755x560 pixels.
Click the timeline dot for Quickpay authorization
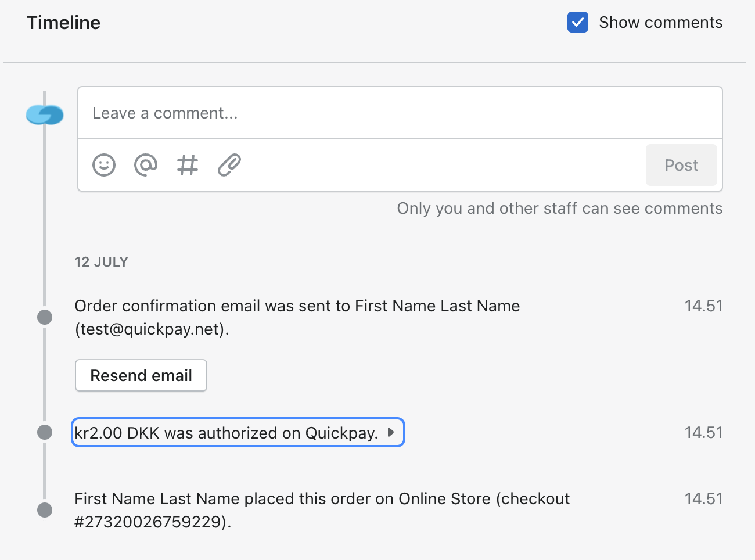45,432
